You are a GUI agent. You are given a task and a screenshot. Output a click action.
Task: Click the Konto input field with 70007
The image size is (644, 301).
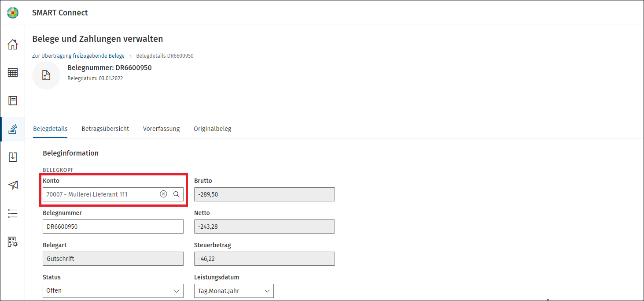point(113,194)
